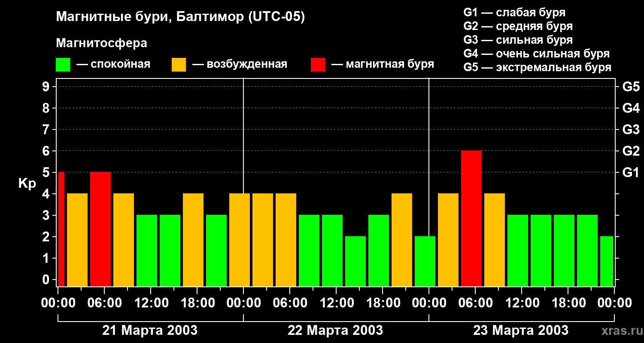Click the '06:00' time label above 23 Марта
644x343 pixels.
tap(475, 303)
